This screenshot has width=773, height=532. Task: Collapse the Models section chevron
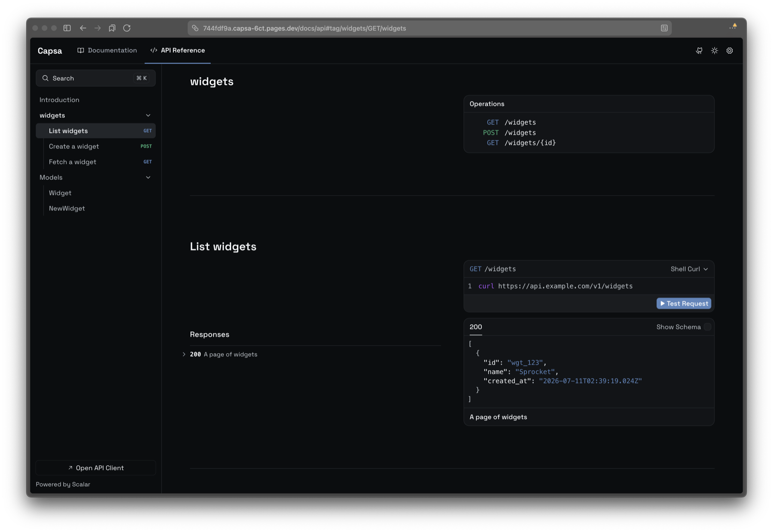pyautogui.click(x=148, y=177)
